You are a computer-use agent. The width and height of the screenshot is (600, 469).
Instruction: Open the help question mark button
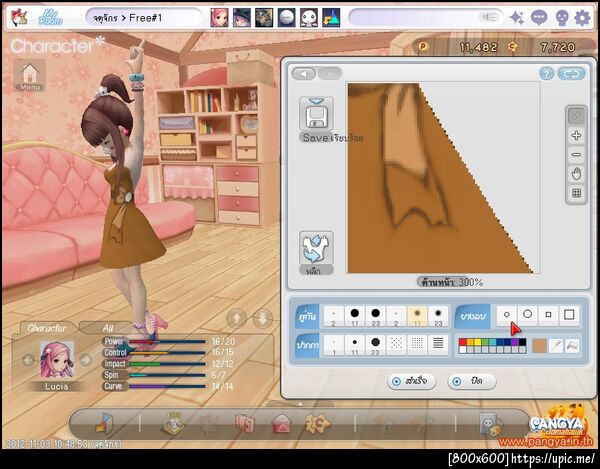click(x=546, y=74)
